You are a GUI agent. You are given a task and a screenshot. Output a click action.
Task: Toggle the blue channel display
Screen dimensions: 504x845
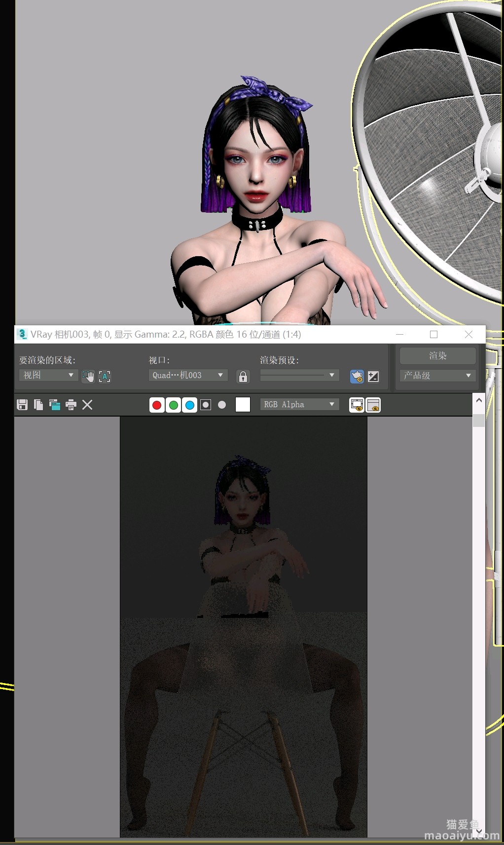pos(189,405)
